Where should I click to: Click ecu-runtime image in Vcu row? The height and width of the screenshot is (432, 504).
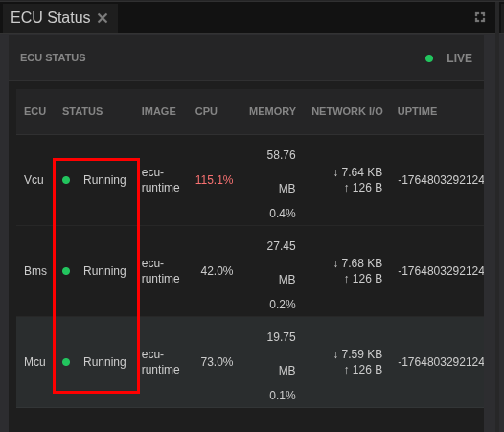tap(160, 180)
